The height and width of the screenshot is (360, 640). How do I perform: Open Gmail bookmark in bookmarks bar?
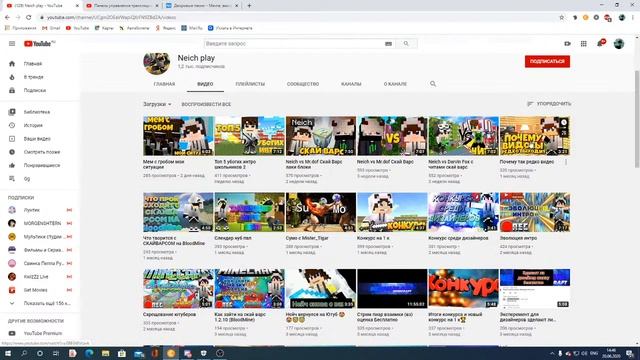(51, 28)
